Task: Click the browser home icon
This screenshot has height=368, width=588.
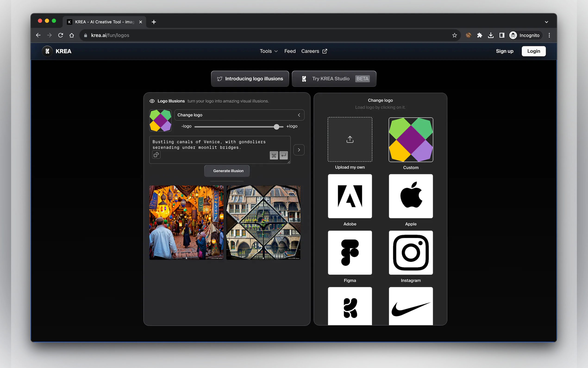Action: pyautogui.click(x=72, y=35)
